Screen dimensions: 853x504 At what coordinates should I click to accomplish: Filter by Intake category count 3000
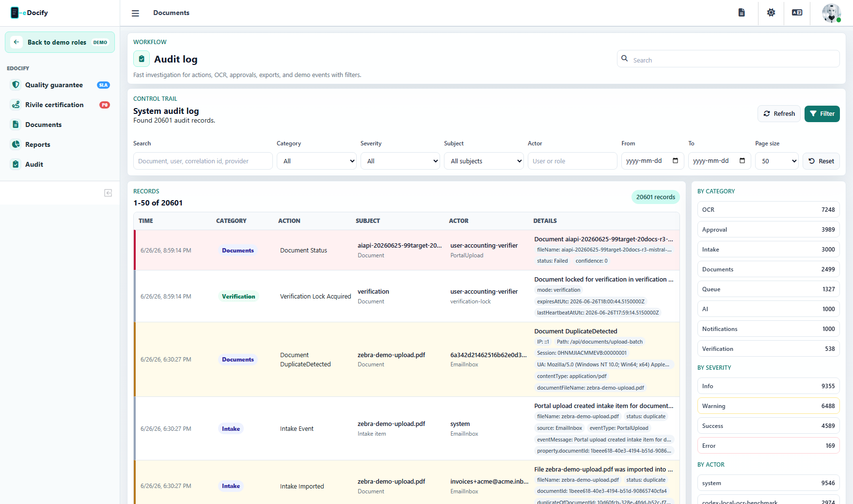point(769,250)
